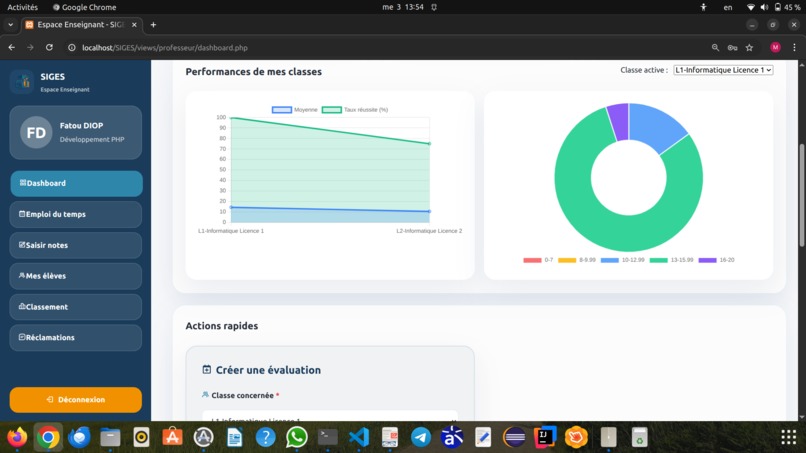Open Ubuntu Software from the dock

pyautogui.click(x=172, y=438)
